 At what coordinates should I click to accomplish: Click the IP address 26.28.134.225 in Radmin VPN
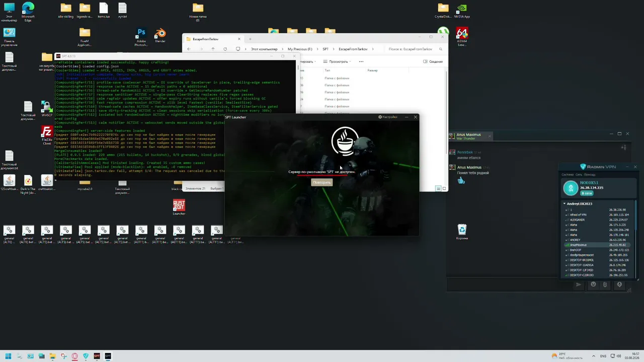592,188
